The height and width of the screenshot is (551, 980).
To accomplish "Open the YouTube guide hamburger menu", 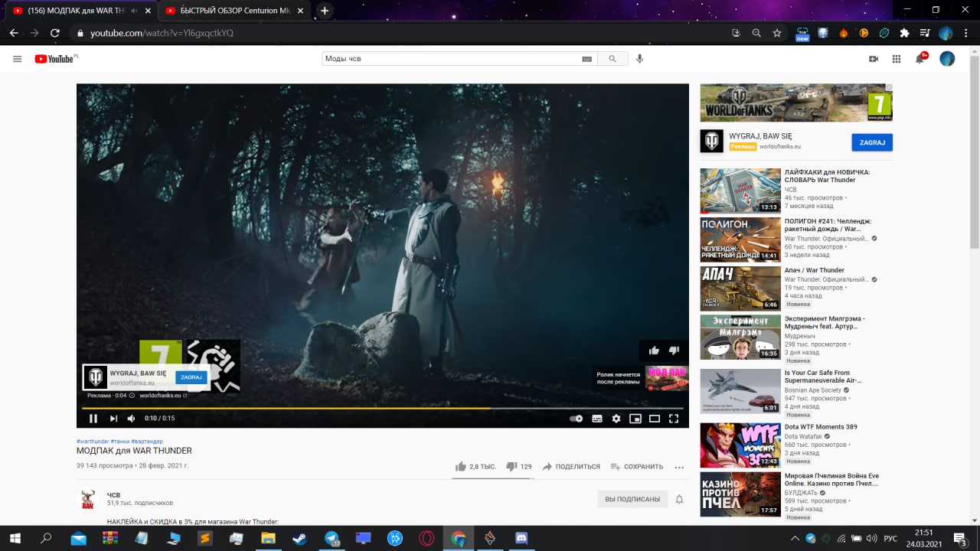I will click(17, 59).
